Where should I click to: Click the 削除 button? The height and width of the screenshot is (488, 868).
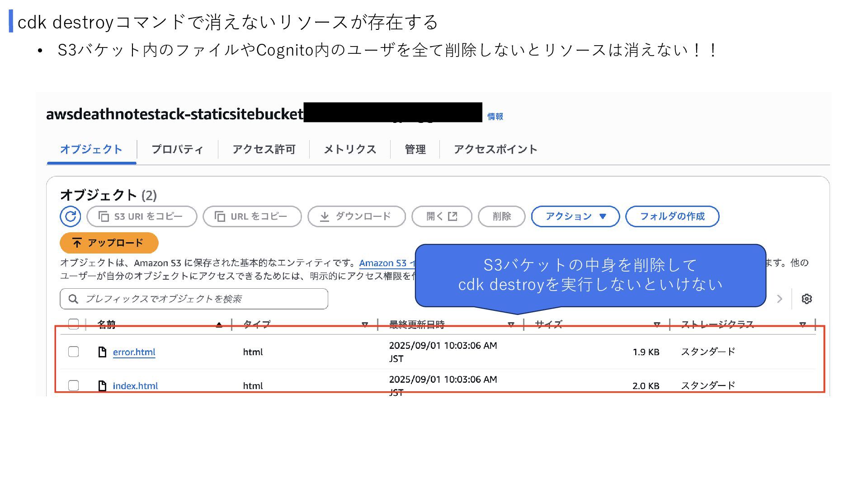502,216
